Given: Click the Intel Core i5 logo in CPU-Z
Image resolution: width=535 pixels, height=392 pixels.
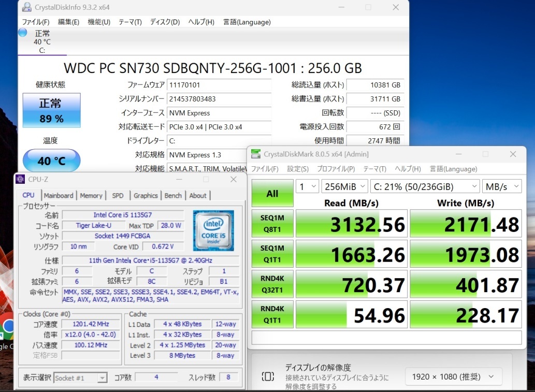Looking at the screenshot, I should coord(213,230).
